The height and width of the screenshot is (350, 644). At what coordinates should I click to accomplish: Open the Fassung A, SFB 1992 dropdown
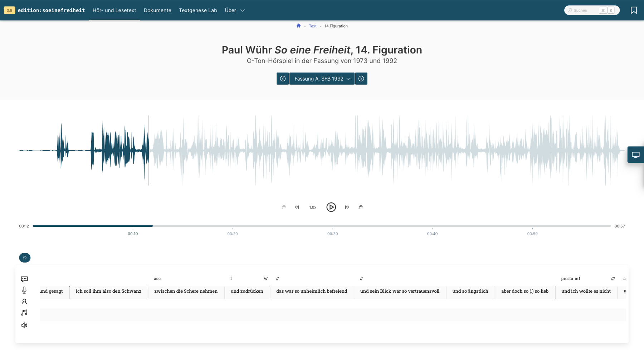(x=322, y=79)
